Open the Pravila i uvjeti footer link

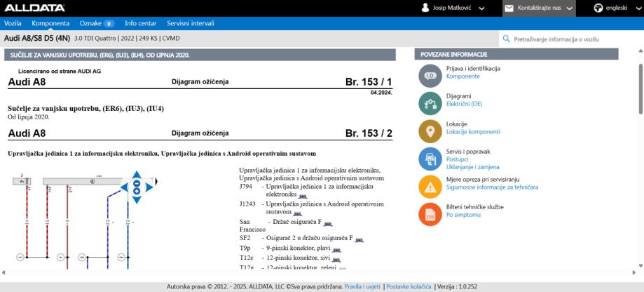pos(362,286)
